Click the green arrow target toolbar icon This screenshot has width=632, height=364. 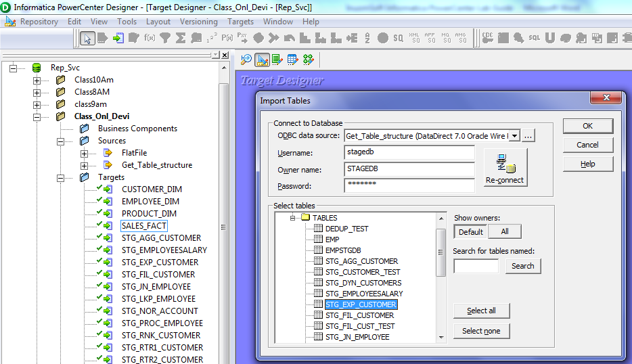click(118, 39)
